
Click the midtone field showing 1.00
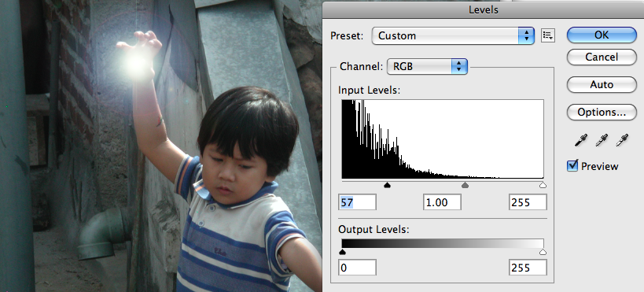(442, 202)
